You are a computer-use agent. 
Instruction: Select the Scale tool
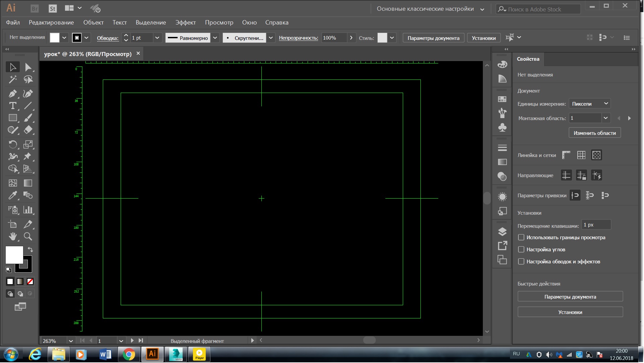click(x=28, y=144)
